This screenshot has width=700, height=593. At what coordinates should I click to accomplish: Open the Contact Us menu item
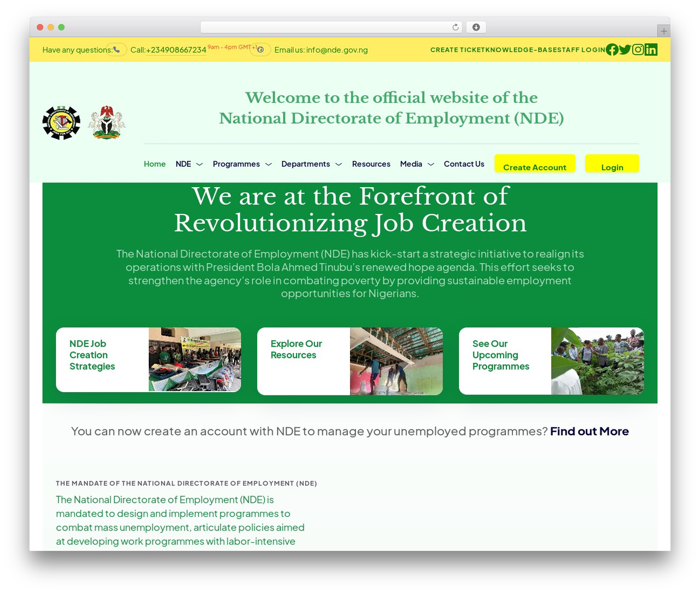(x=464, y=164)
